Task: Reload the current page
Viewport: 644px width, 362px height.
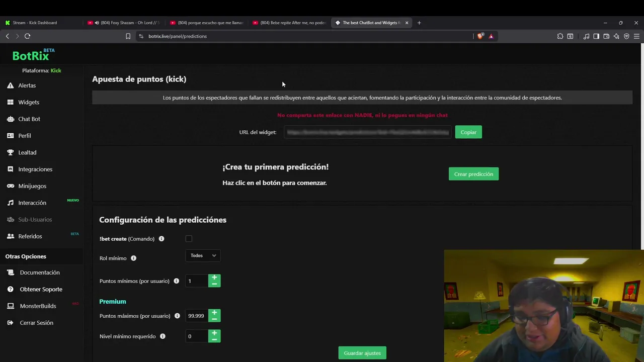Action: pos(28,36)
